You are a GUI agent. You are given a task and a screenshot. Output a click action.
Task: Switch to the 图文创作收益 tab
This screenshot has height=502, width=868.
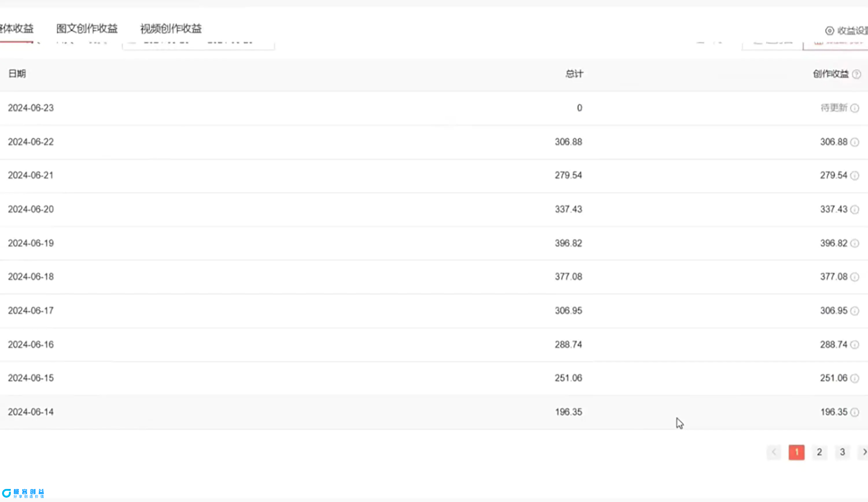(87, 29)
